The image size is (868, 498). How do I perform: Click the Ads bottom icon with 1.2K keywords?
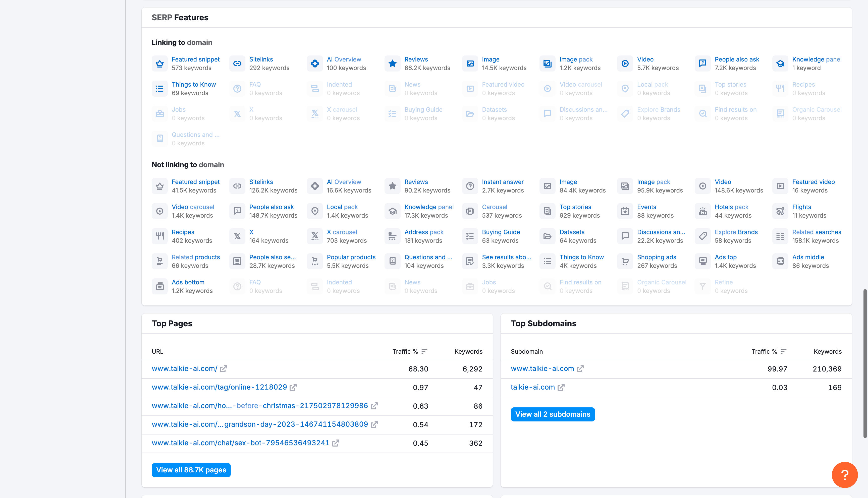click(159, 286)
